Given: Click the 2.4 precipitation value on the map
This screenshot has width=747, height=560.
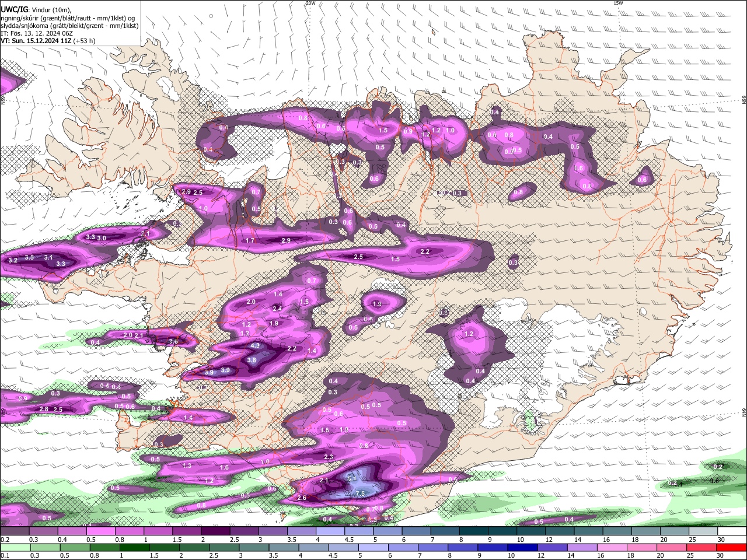Looking at the screenshot, I should tap(278, 309).
